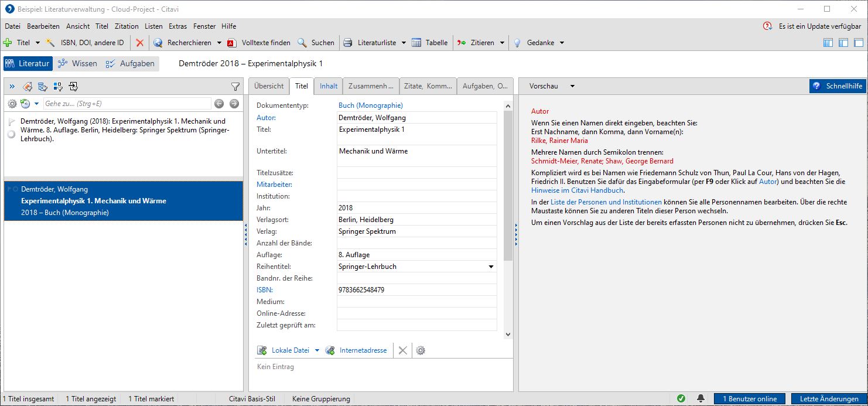Switch to the Inhalt tab
Image resolution: width=868 pixels, height=406 pixels.
click(x=329, y=86)
